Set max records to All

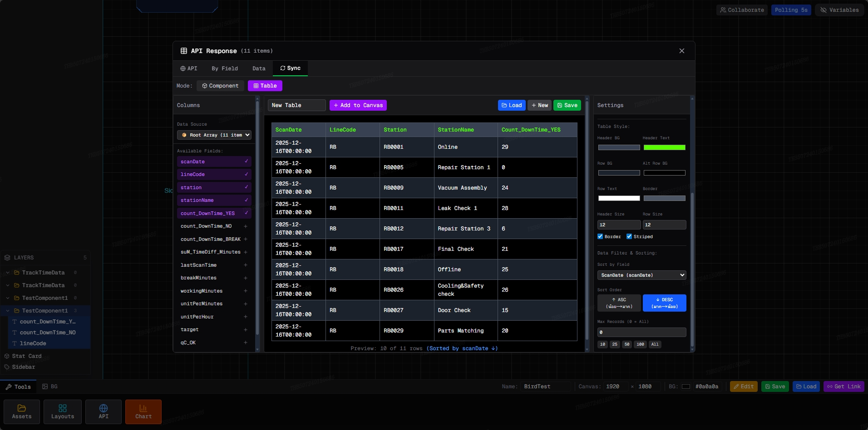[655, 344]
